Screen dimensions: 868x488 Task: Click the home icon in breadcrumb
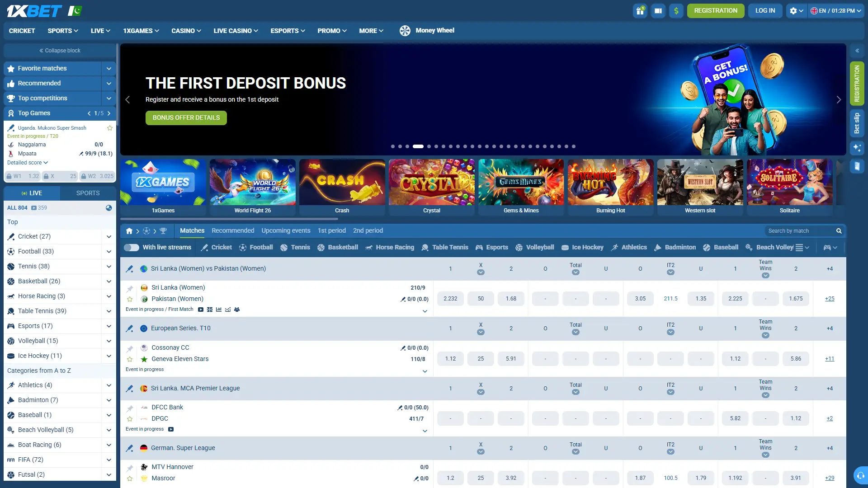[129, 231]
